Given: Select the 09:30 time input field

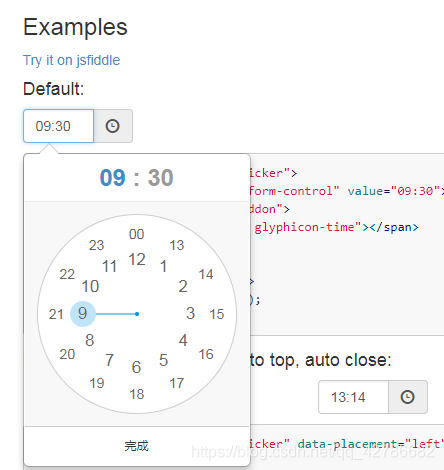Looking at the screenshot, I should 59,126.
